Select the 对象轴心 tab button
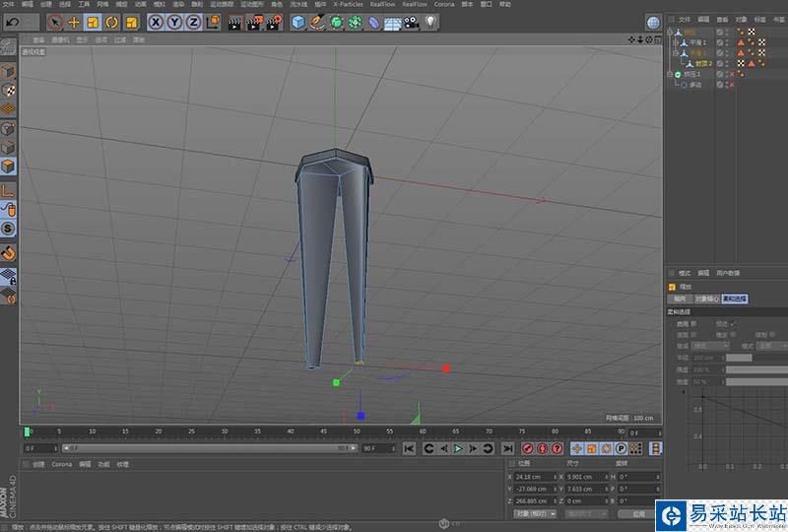 (706, 299)
